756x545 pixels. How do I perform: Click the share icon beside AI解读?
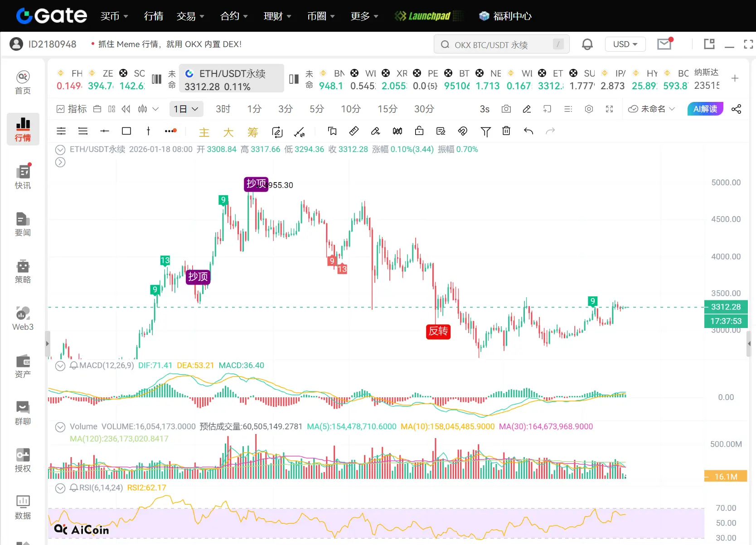(737, 109)
